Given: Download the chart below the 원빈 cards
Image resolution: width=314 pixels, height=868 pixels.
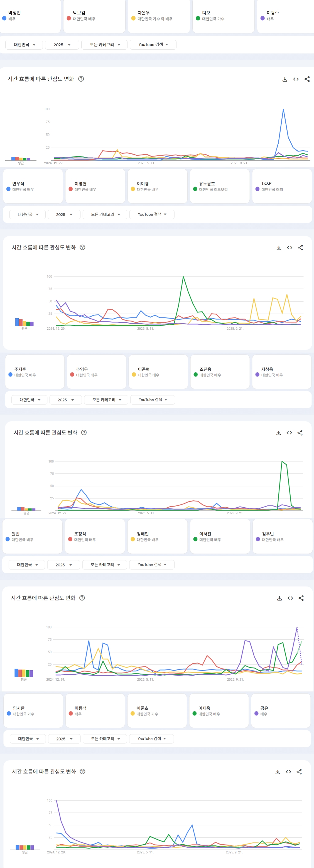Looking at the screenshot, I should [279, 598].
